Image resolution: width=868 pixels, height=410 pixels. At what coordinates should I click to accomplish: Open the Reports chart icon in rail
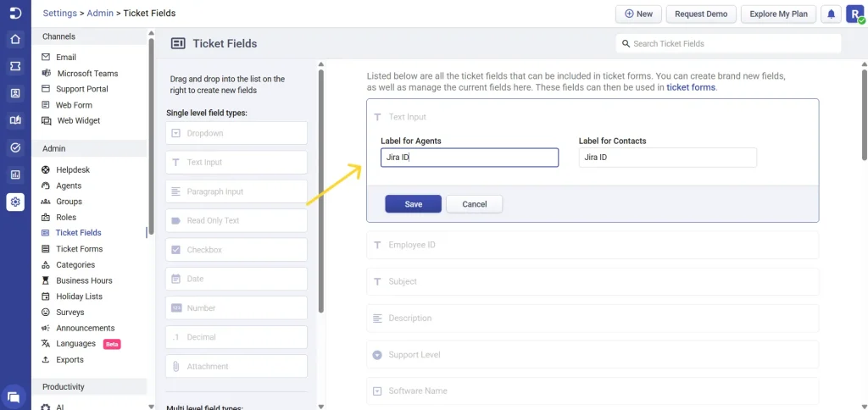(15, 175)
